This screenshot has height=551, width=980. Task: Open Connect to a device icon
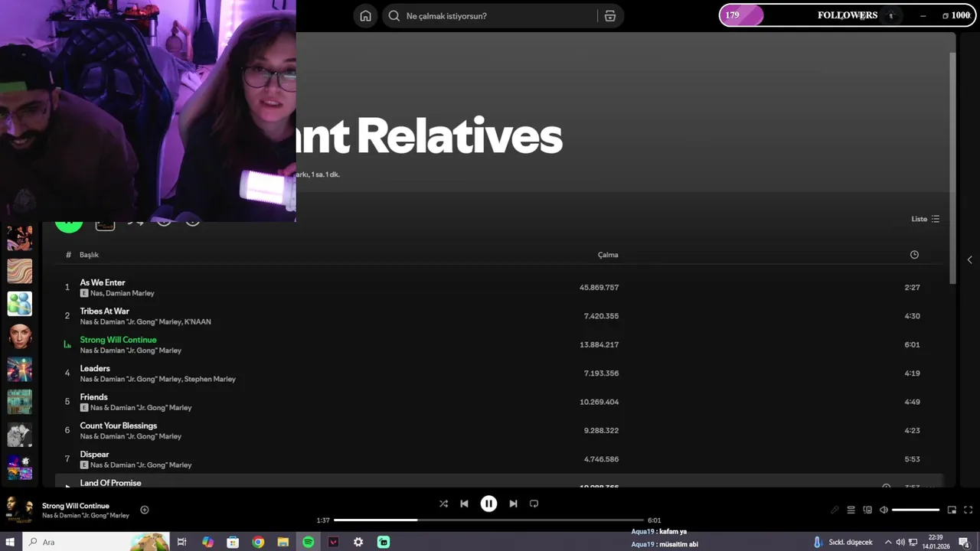click(867, 510)
